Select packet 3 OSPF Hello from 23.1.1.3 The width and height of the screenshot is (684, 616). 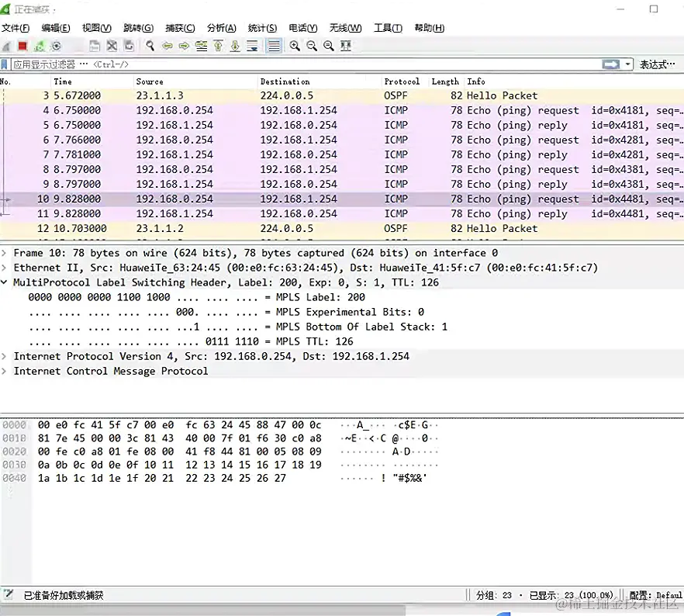click(342, 95)
